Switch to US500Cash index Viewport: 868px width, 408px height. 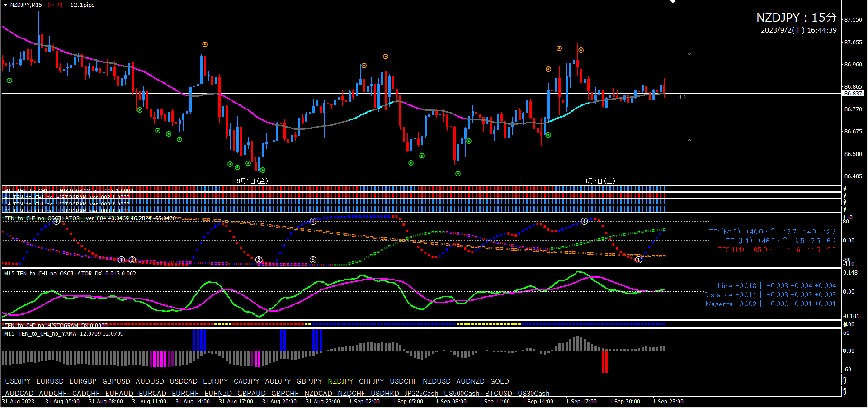(462, 394)
